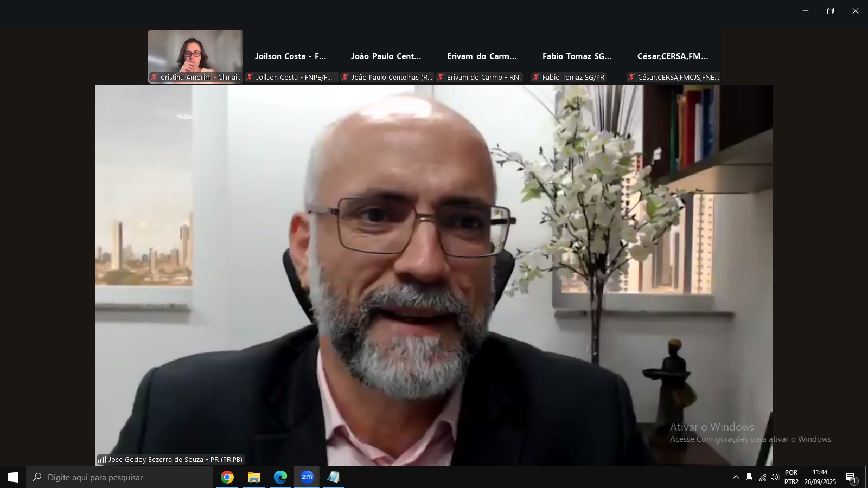Click the Windows search input box
The width and height of the screenshot is (868, 488).
[x=119, y=477]
